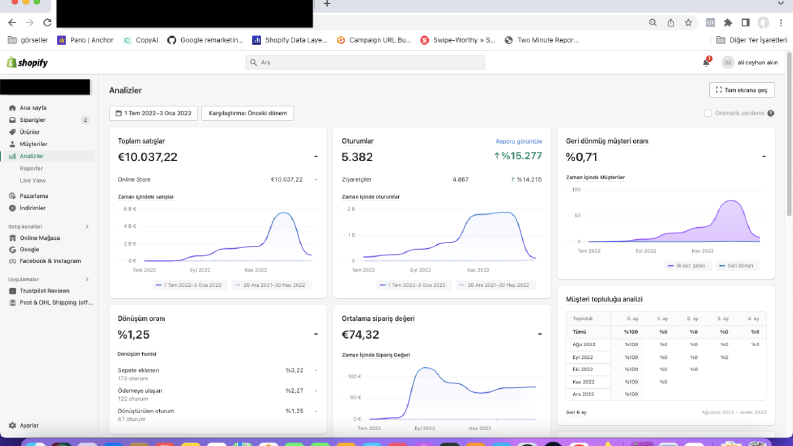The height and width of the screenshot is (446, 793).
Task: Click Raporu görüntüle link in Oturumlar
Action: click(518, 142)
